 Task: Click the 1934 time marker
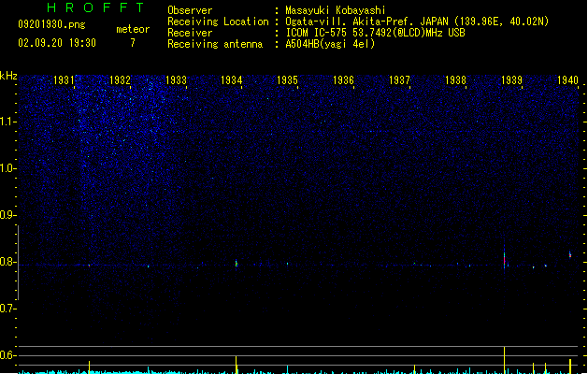coord(232,80)
